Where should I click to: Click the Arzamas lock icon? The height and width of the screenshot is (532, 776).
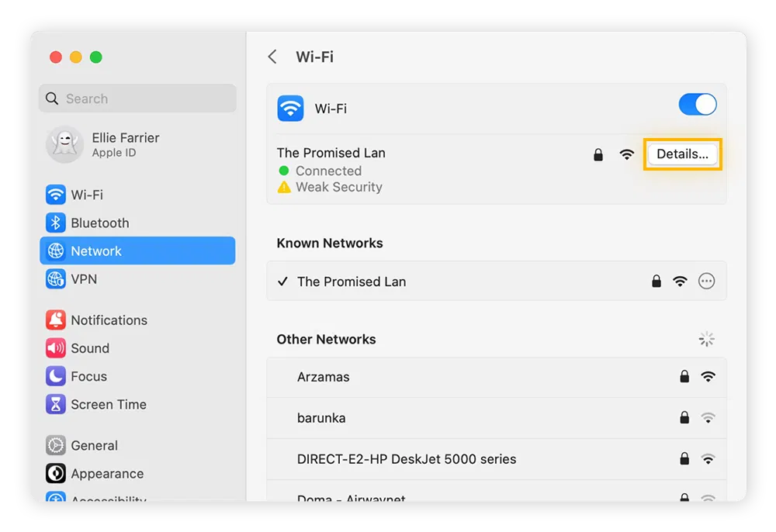pos(684,377)
